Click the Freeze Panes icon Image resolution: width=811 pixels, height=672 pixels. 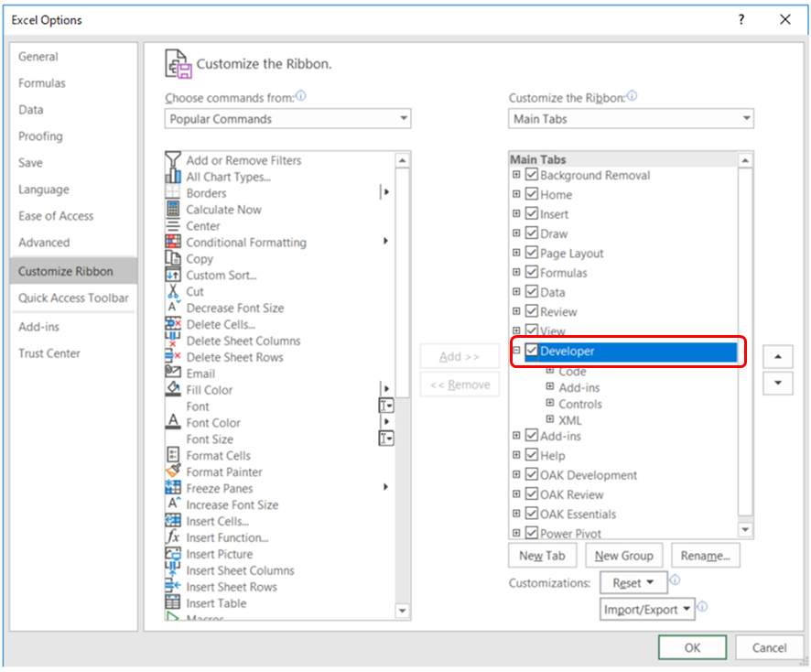coord(173,488)
